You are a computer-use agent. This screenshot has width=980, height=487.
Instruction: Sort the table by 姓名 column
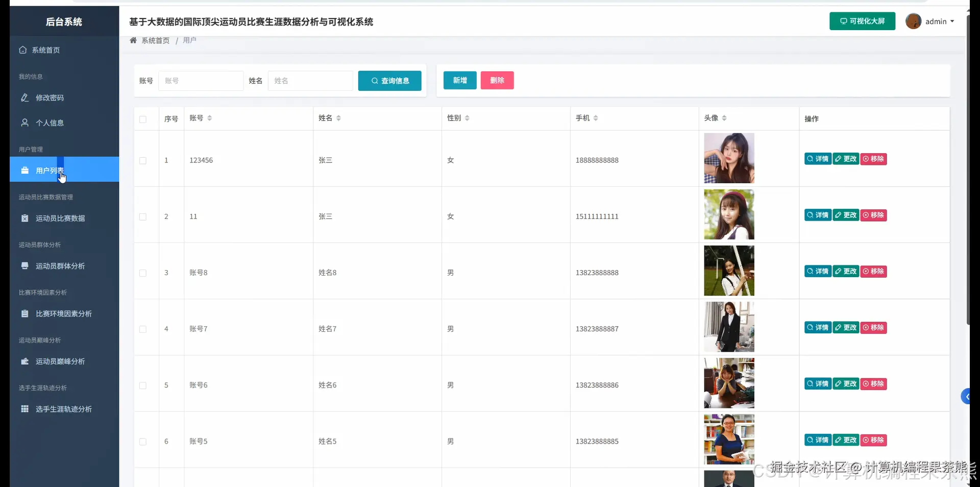[x=338, y=118]
